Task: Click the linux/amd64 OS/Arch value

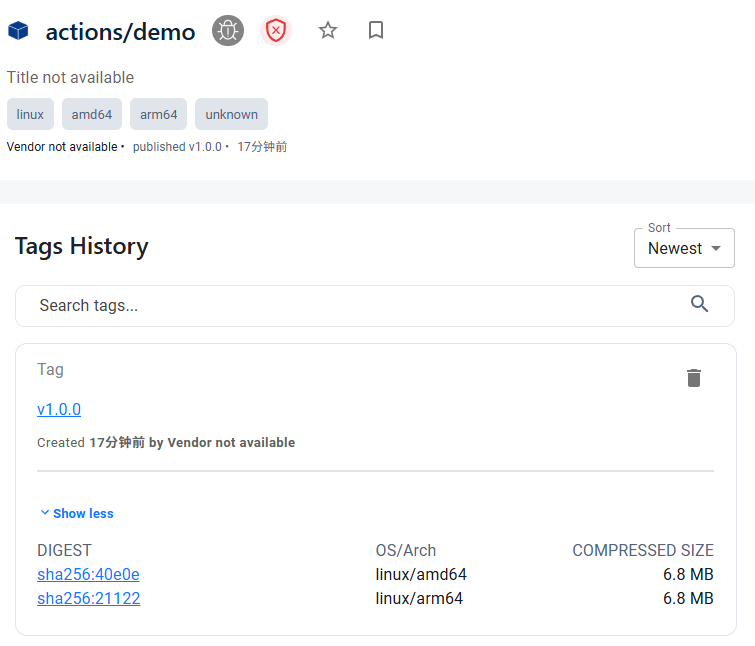Action: tap(421, 574)
